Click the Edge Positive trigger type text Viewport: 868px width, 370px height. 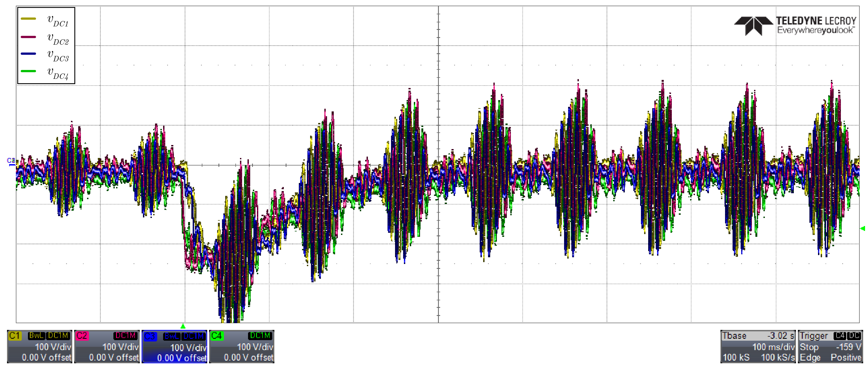coord(830,358)
